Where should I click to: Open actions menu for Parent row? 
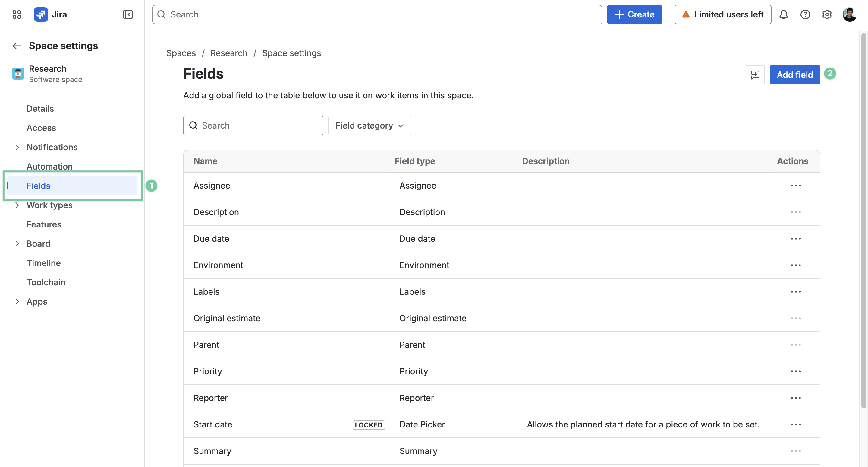(796, 345)
